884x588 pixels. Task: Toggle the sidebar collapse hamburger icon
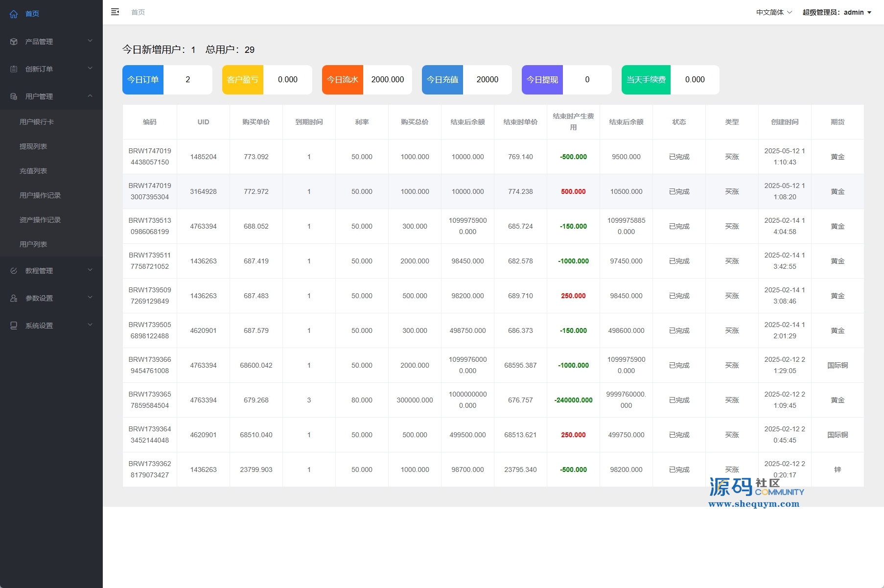coord(115,12)
